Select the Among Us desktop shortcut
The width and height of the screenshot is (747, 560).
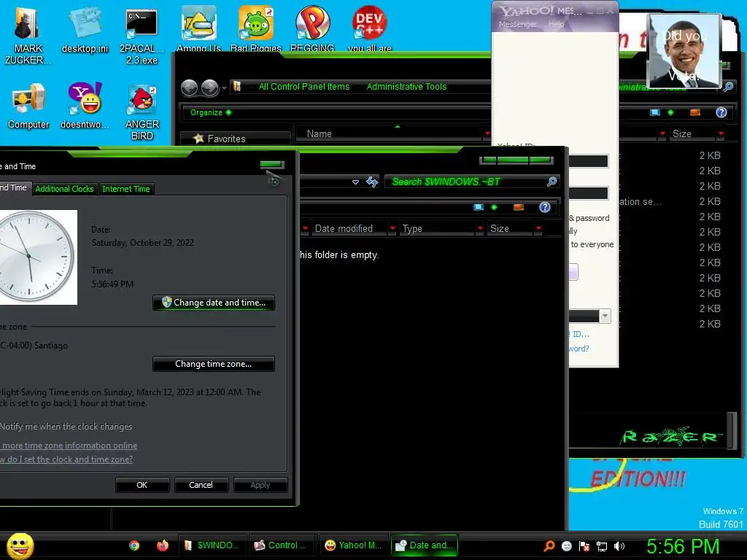198,28
